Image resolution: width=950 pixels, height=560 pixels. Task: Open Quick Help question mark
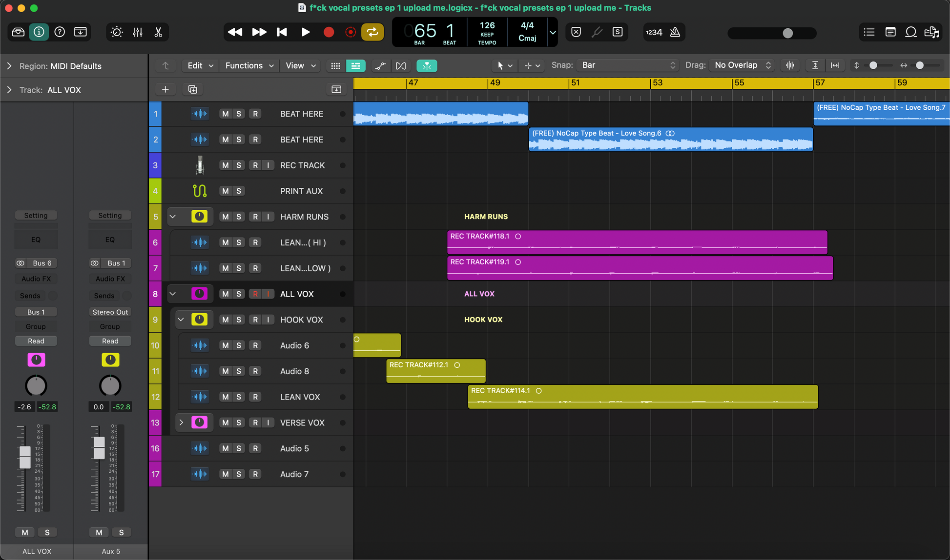tap(60, 32)
